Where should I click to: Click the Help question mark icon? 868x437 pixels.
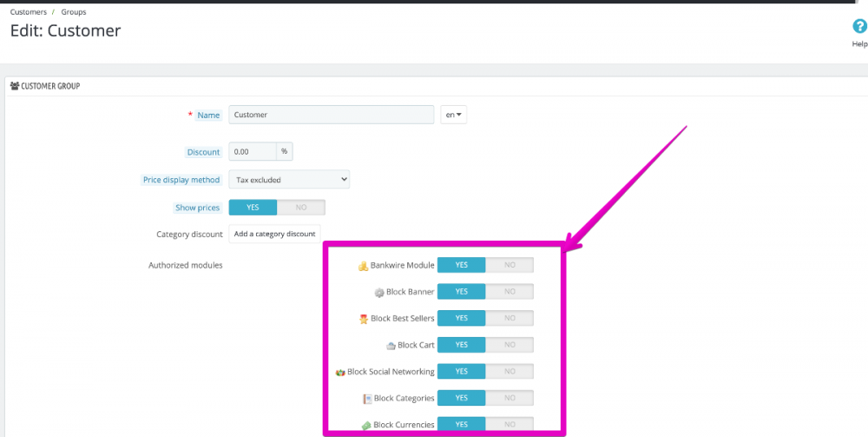pyautogui.click(x=859, y=27)
